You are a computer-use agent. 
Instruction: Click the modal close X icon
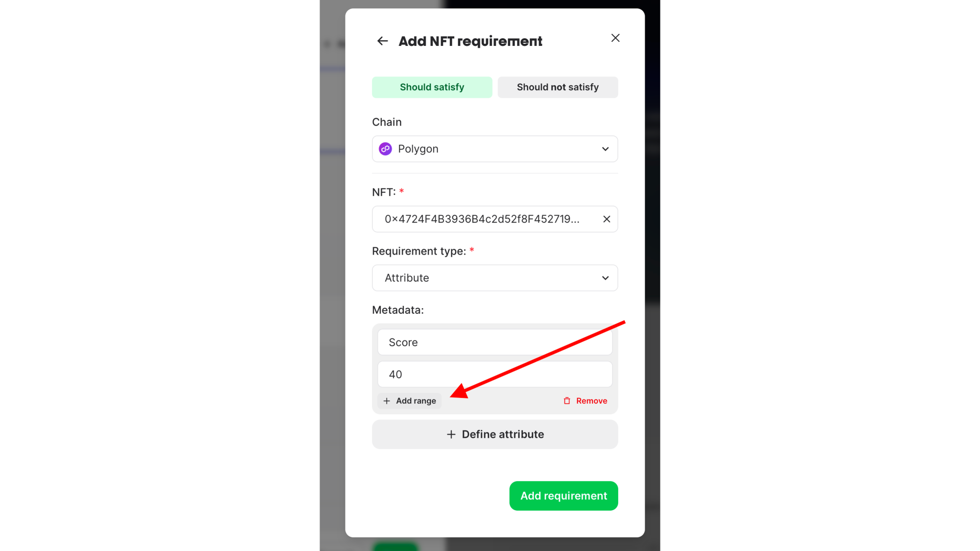click(x=614, y=38)
